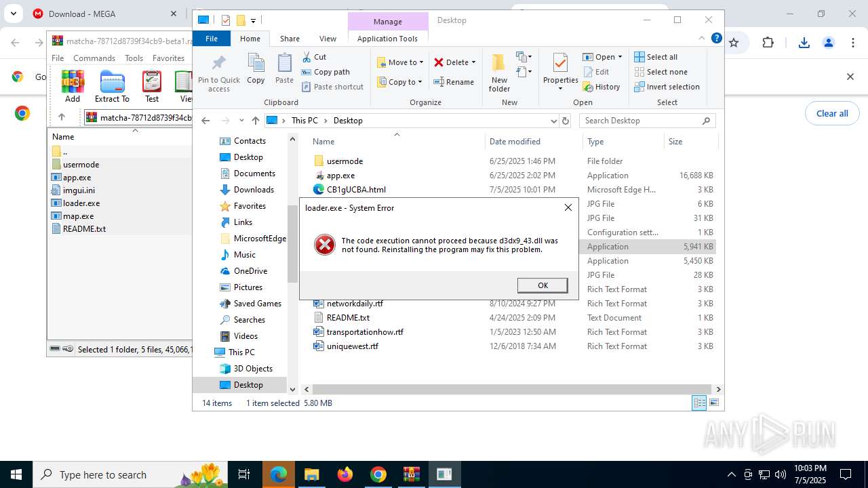Open the Recent locations dropdown arrow
Screen dimensions: 868x488
click(x=241, y=121)
